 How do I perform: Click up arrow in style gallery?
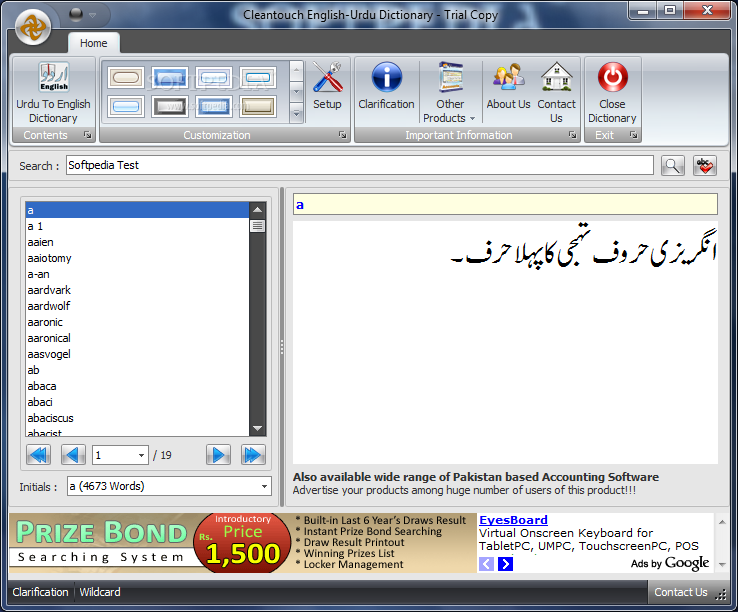point(297,71)
